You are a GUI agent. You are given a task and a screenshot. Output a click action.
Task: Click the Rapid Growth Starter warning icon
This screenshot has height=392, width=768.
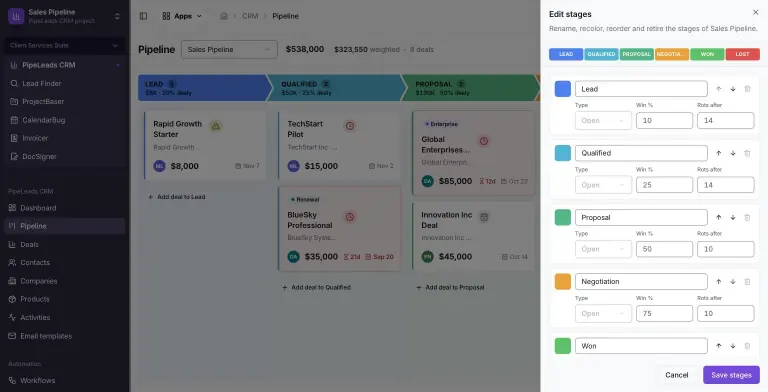pos(216,126)
